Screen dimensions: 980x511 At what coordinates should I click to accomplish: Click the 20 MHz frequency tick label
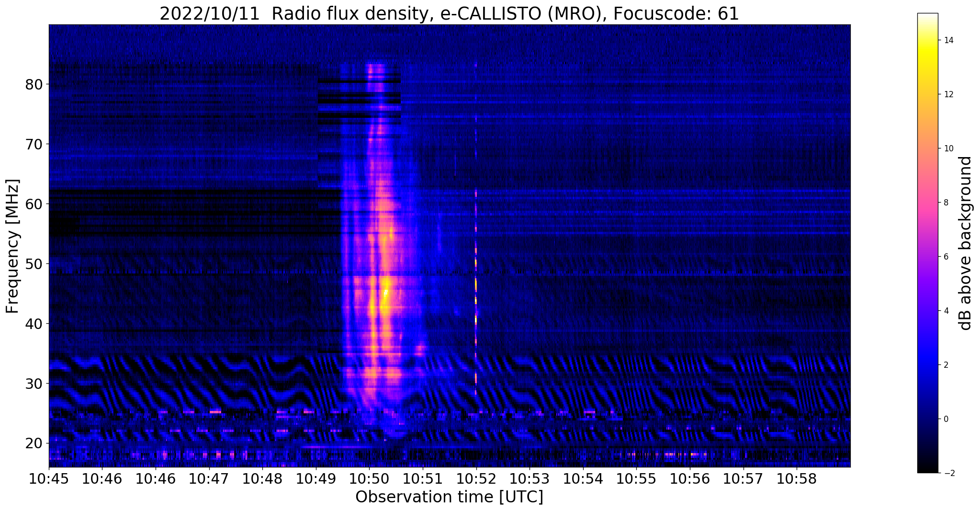34,443
